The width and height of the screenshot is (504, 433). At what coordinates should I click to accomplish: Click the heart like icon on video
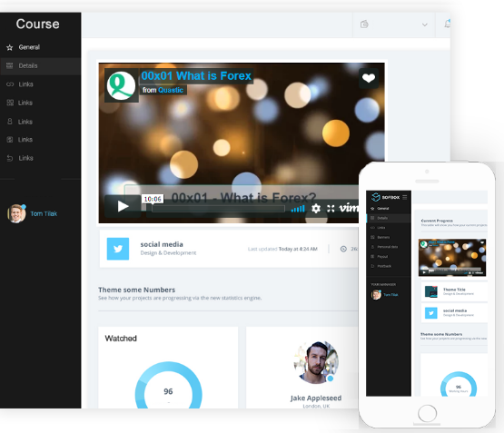pyautogui.click(x=369, y=78)
